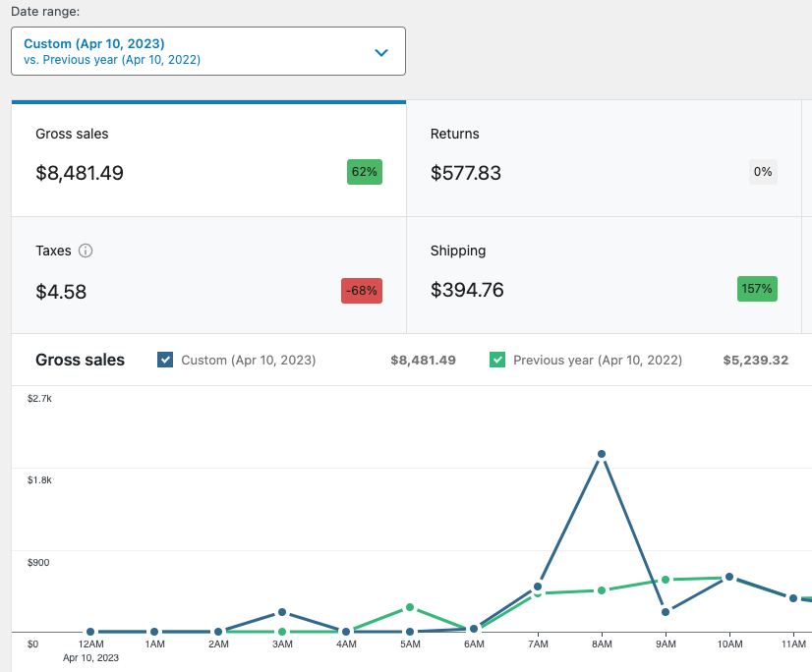The height and width of the screenshot is (672, 812).
Task: Click the green 5AM data point
Action: pos(410,607)
